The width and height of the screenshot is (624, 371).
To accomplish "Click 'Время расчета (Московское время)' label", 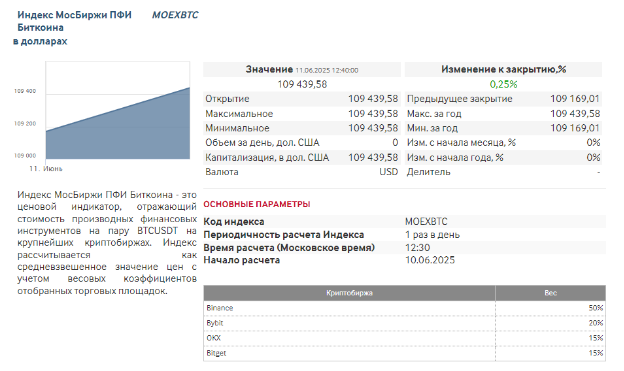I will coord(289,248).
